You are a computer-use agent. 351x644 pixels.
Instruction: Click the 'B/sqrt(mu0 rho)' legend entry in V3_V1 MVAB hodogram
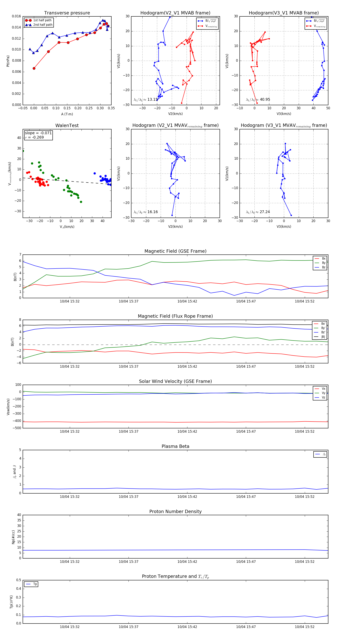316,21
